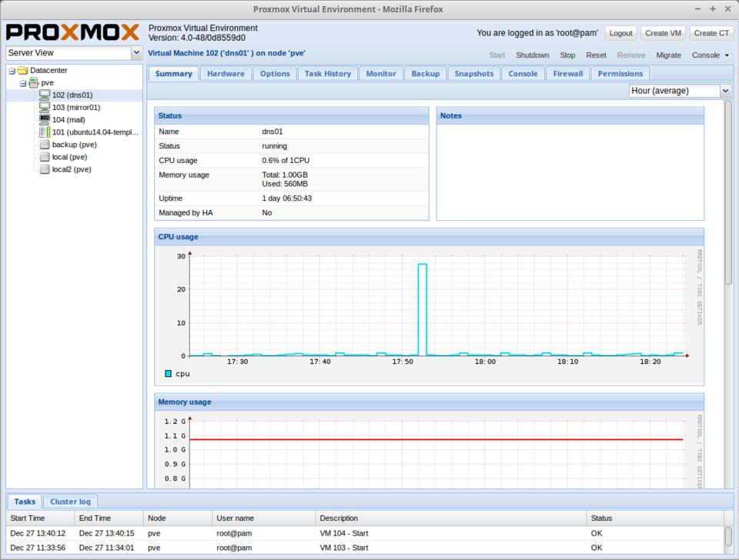Viewport: 739px width, 560px height.
Task: Click the Datacenter folder icon in tree
Action: click(x=22, y=71)
